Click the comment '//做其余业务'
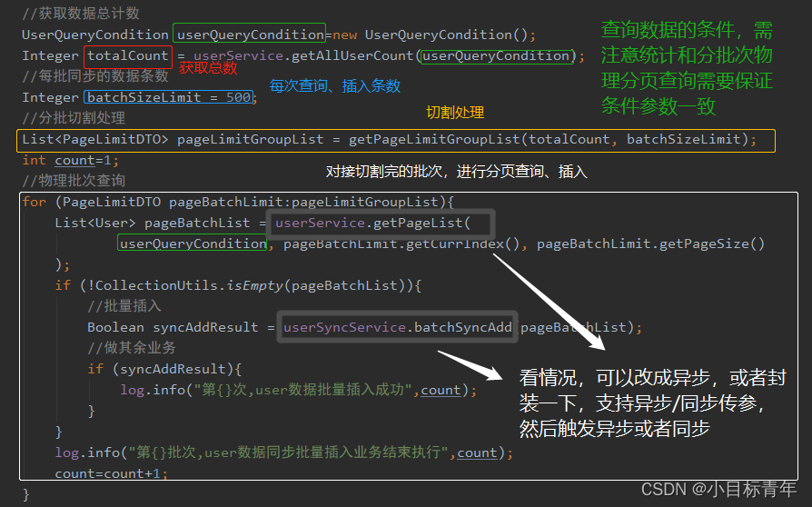 tap(132, 347)
